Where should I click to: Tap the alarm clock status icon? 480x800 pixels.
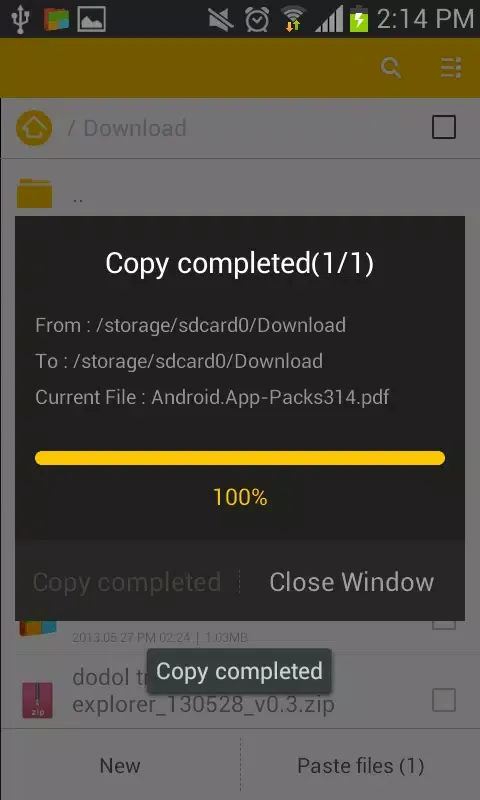tap(257, 19)
